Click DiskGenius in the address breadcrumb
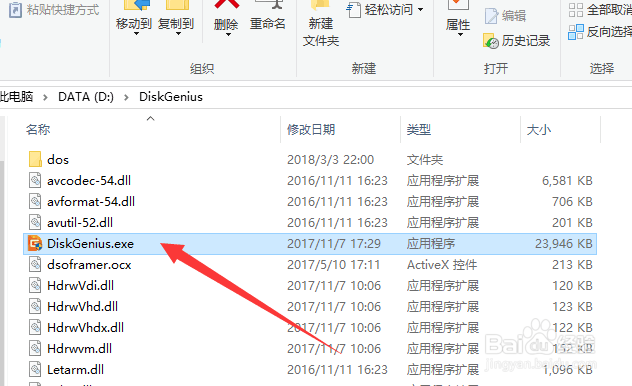Screen dimensions: 632x386 [171, 97]
